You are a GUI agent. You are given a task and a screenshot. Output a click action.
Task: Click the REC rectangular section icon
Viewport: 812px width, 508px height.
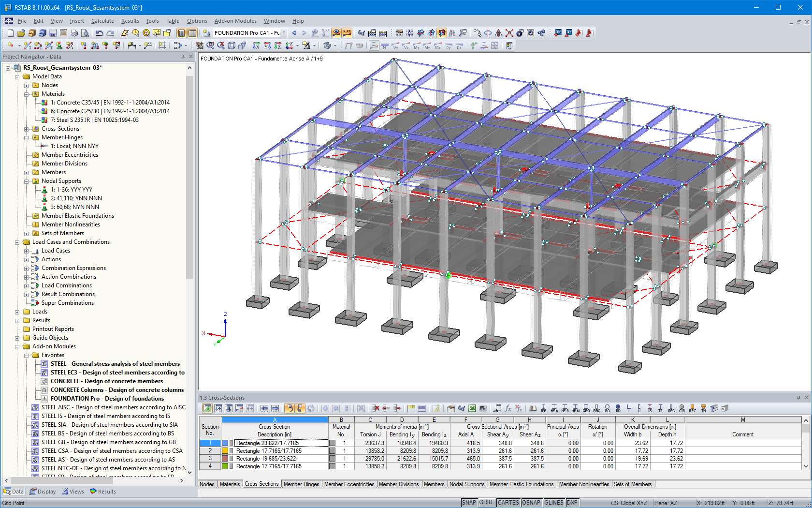(672, 408)
